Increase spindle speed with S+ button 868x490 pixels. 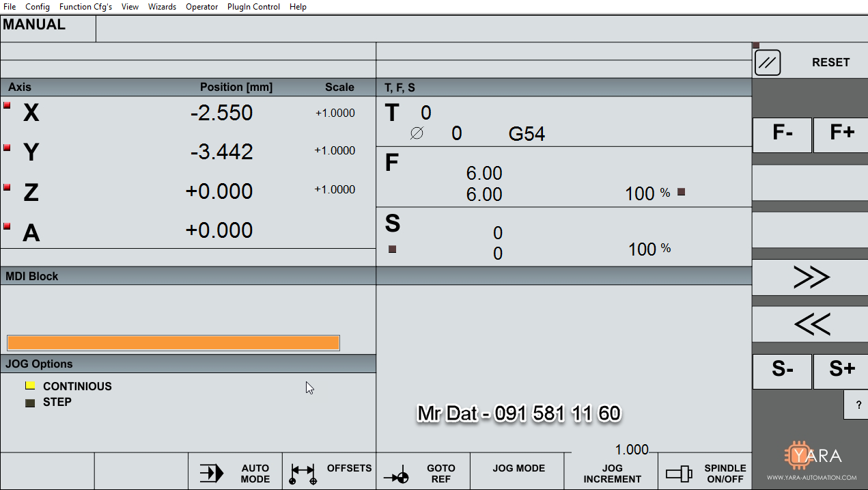pyautogui.click(x=841, y=370)
